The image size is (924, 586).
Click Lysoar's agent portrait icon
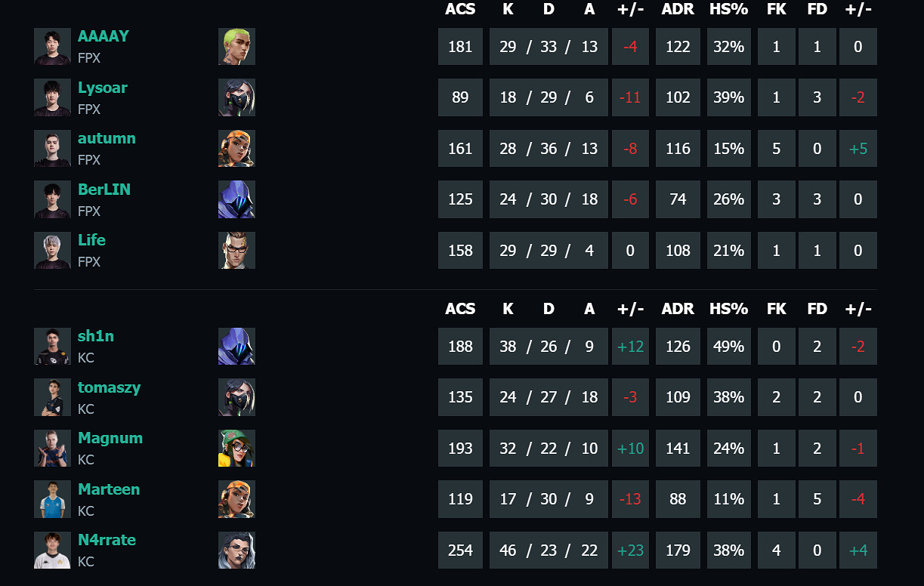point(236,97)
